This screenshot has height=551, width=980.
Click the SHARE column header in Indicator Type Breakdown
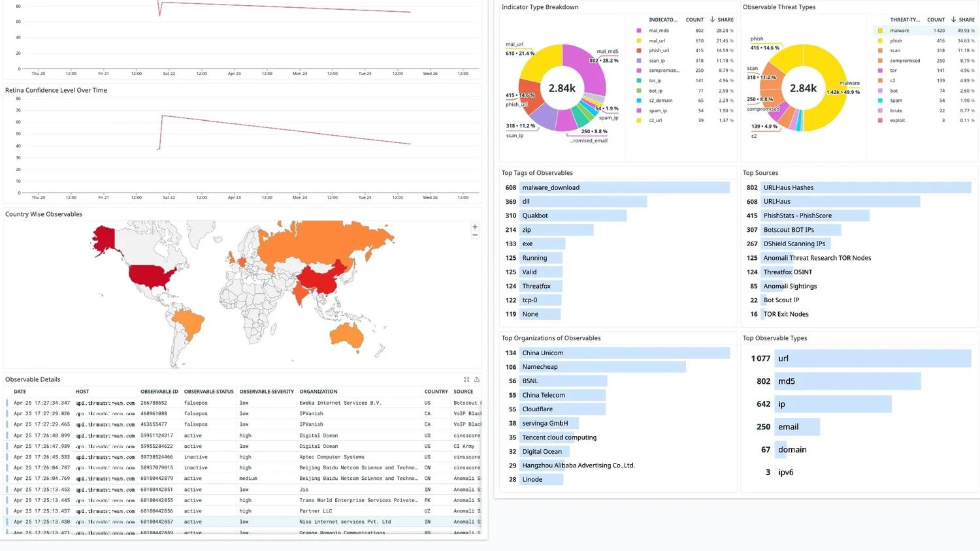pyautogui.click(x=725, y=20)
